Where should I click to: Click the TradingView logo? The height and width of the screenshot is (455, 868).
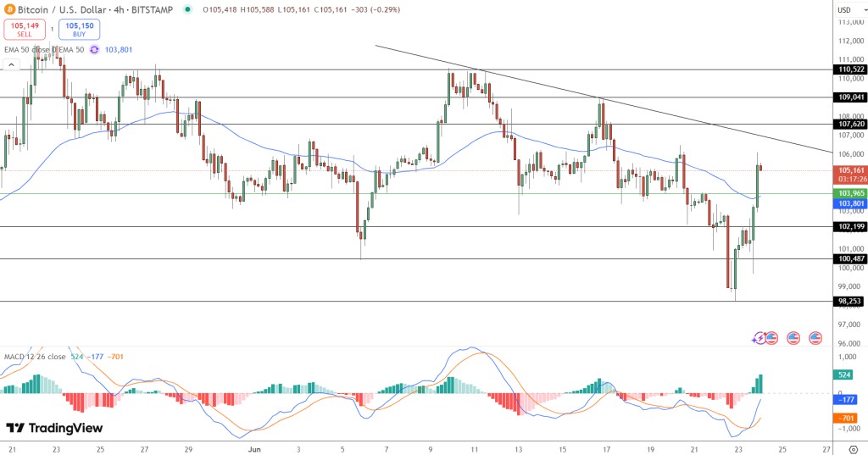click(x=54, y=428)
